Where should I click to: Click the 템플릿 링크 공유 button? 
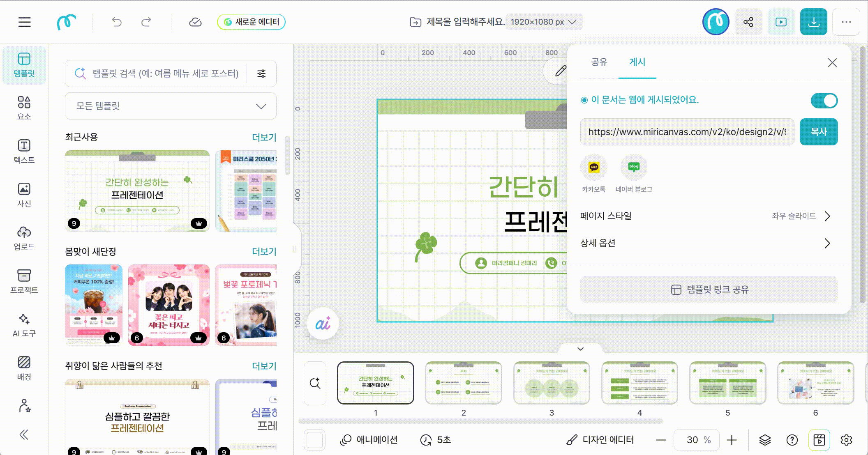(709, 290)
